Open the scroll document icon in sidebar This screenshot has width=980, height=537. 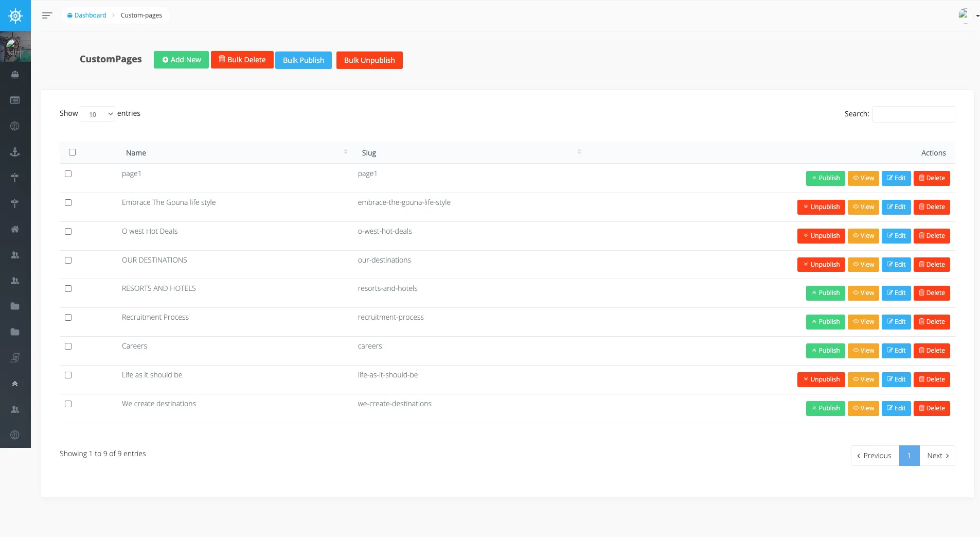coord(15,358)
